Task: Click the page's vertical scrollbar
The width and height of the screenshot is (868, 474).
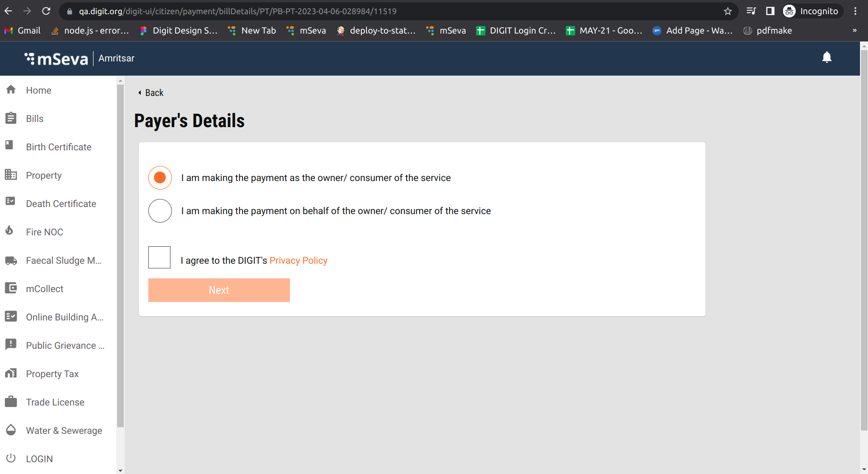Action: 864,236
